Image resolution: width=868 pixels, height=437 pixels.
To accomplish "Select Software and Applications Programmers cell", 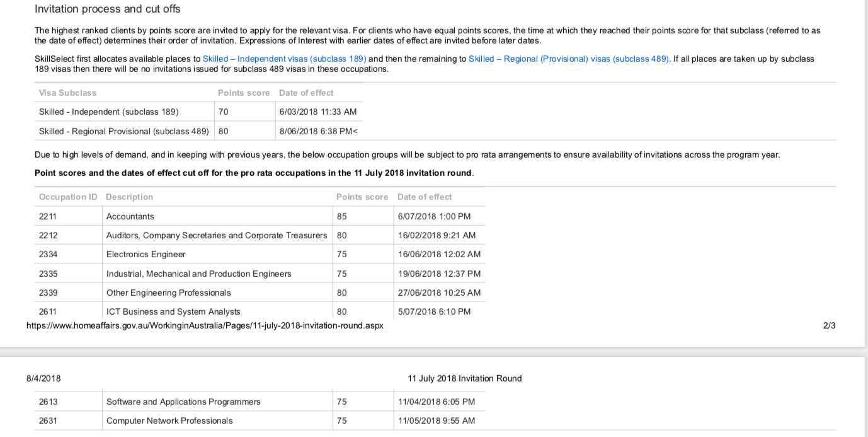I will point(183,402).
